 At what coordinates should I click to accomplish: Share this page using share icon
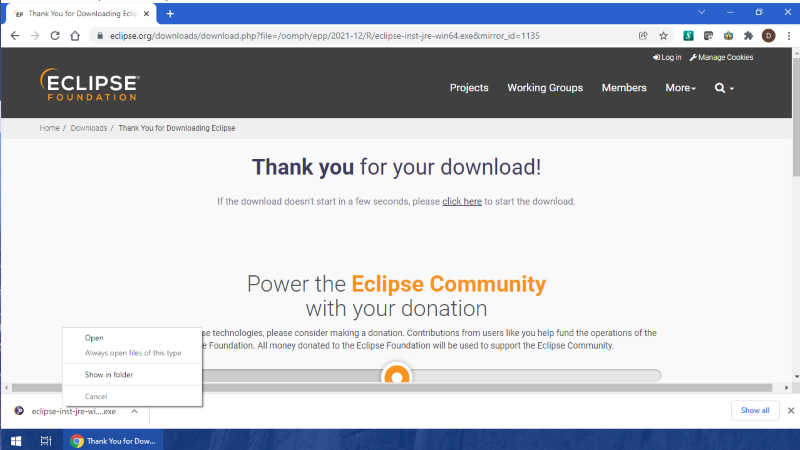643,36
